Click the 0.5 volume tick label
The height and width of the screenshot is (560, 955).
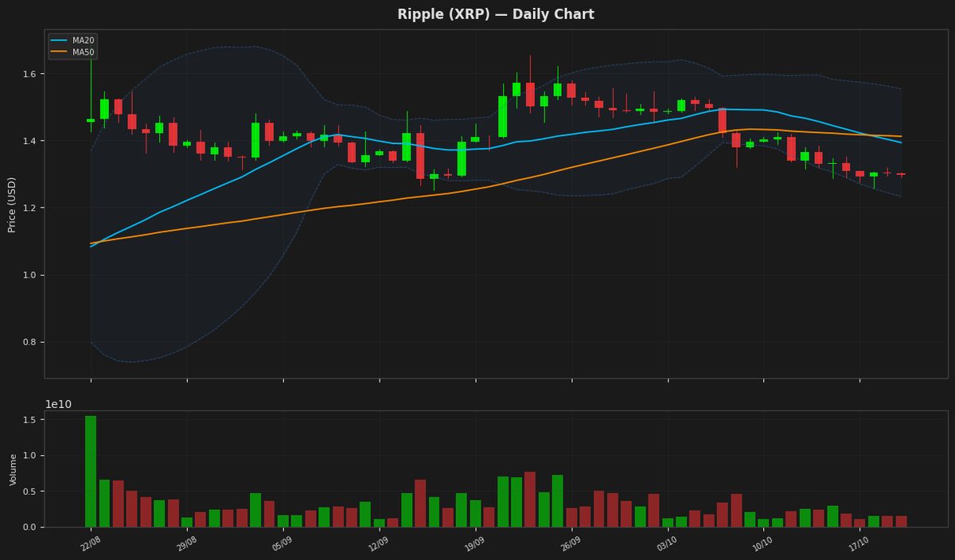31,492
